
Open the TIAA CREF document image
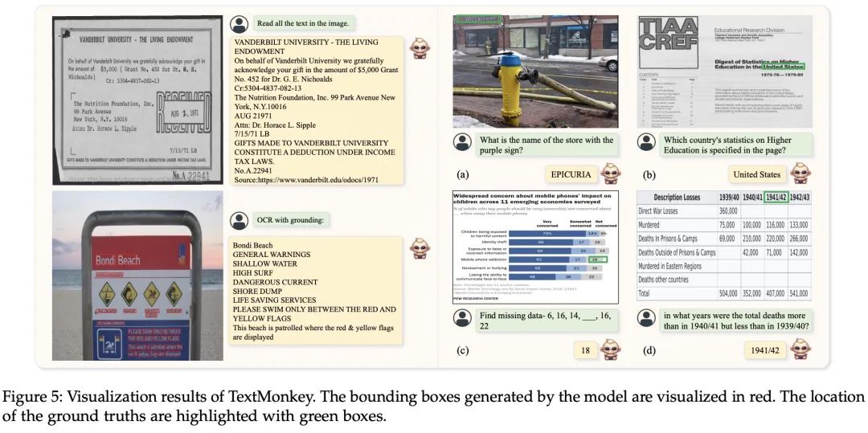(x=725, y=71)
